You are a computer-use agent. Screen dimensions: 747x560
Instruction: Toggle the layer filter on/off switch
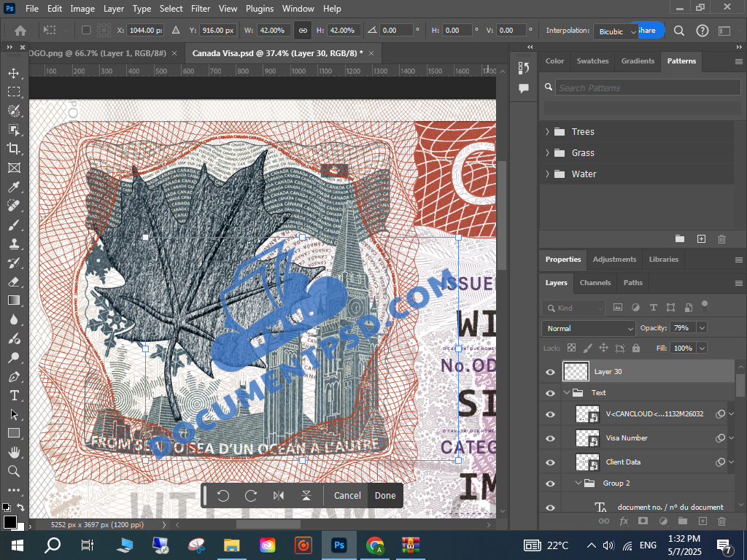click(705, 306)
